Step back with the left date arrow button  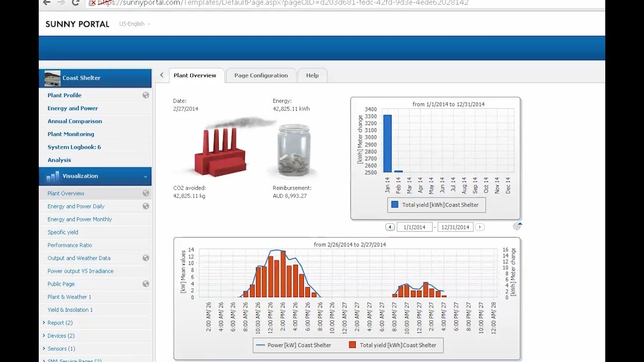tap(390, 227)
